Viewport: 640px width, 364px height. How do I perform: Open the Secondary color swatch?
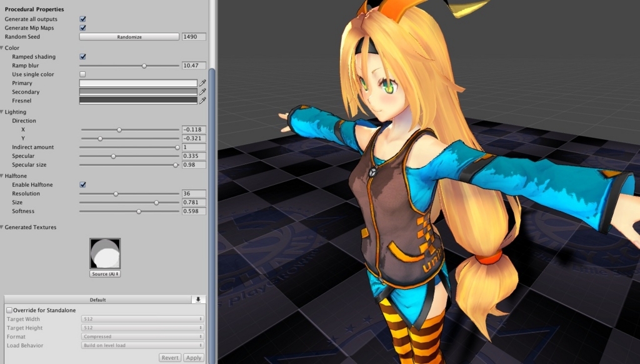[x=138, y=92]
